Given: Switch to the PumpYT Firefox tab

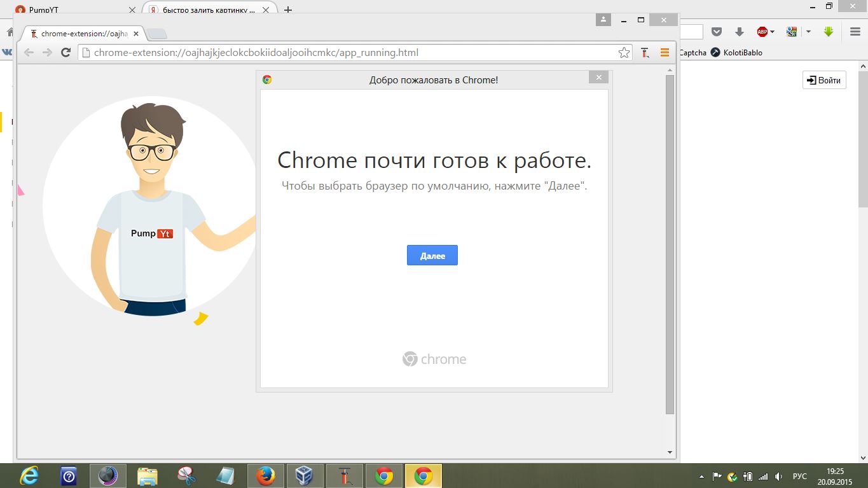Looking at the screenshot, I should (70, 10).
